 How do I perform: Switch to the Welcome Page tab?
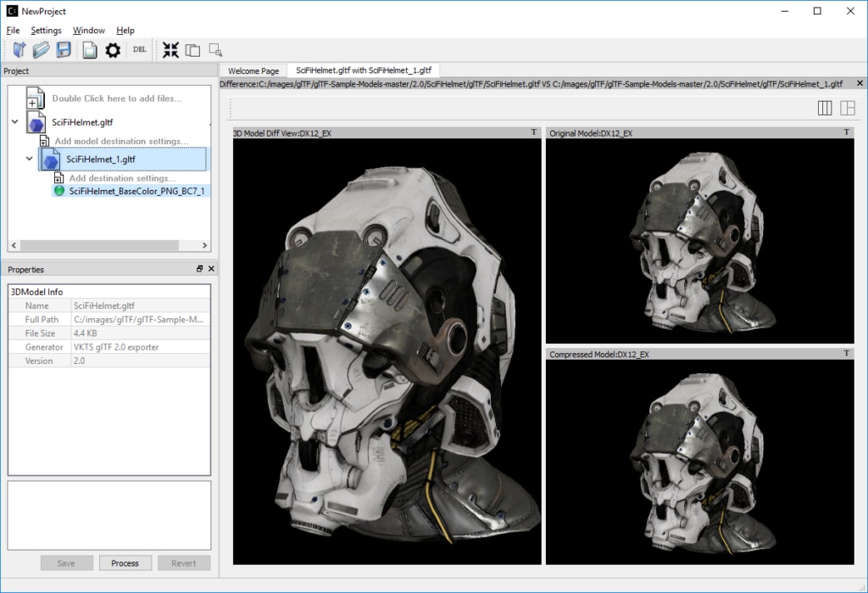(x=253, y=71)
